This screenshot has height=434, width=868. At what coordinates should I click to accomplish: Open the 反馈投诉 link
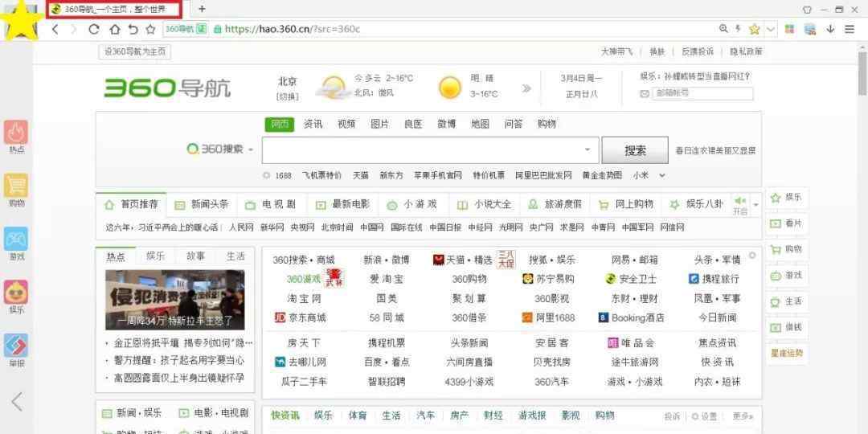698,51
